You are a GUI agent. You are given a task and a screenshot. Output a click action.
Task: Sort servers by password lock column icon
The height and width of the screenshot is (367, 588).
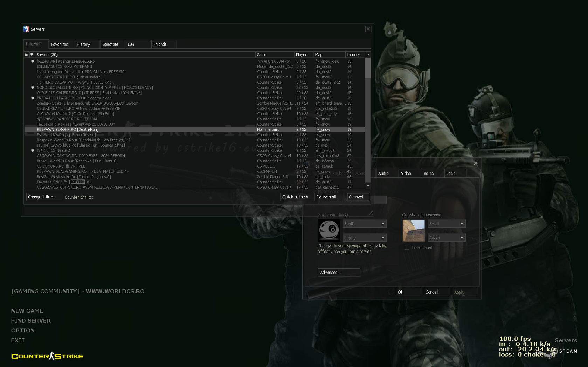point(26,55)
